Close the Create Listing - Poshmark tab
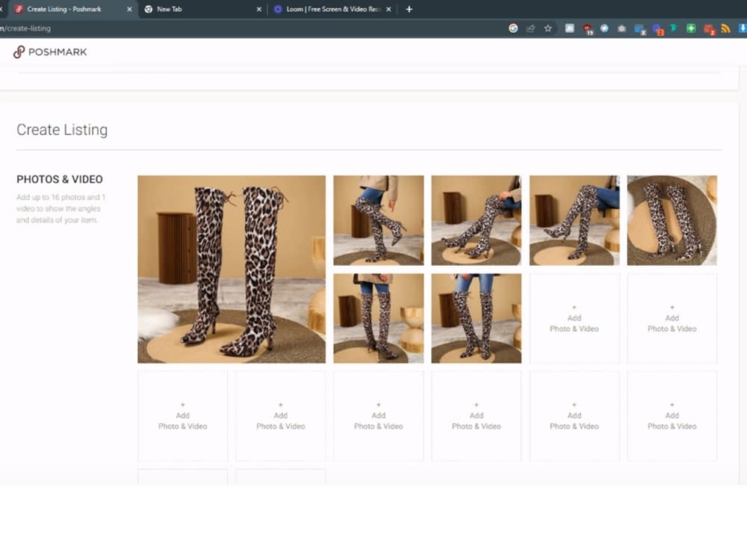This screenshot has width=747, height=560. [x=129, y=9]
